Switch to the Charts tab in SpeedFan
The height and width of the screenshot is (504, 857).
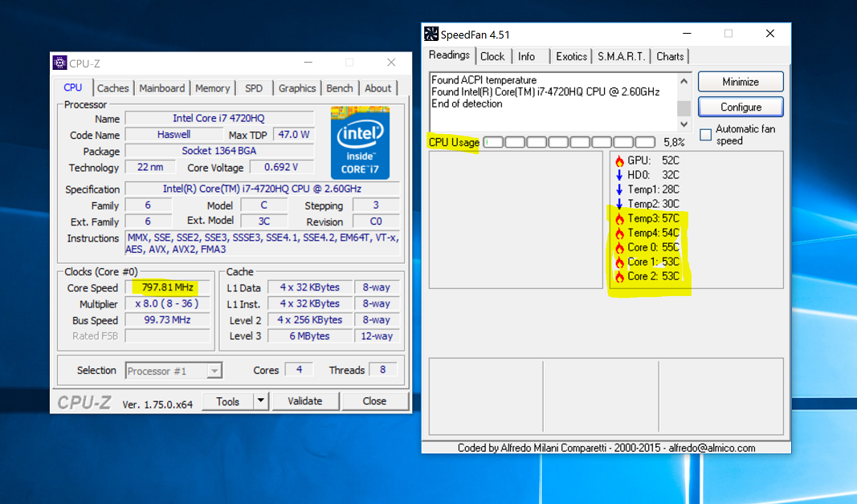click(670, 56)
